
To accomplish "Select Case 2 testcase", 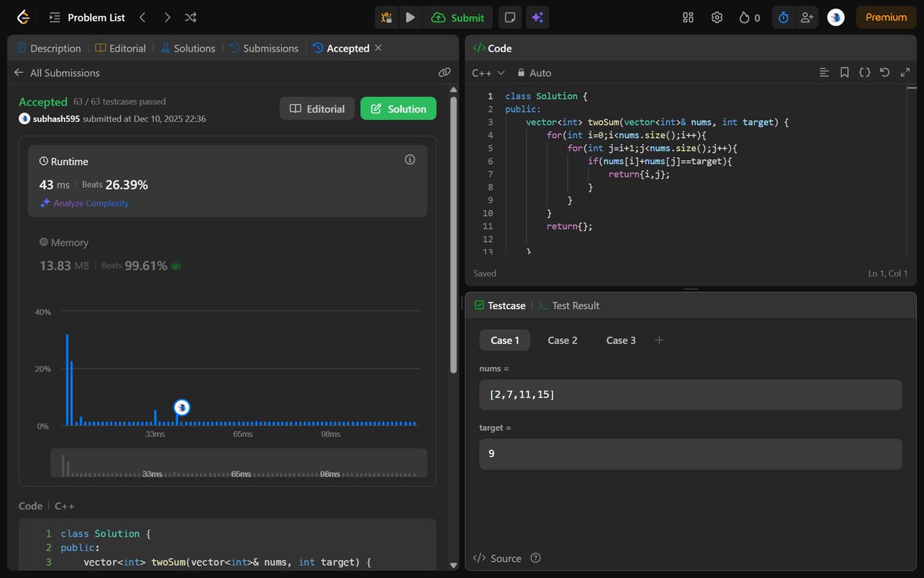I will (562, 340).
